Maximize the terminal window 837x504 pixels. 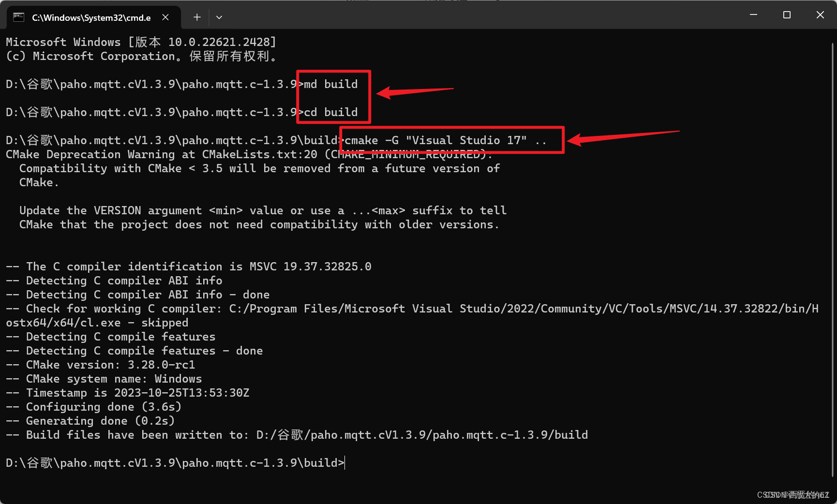pyautogui.click(x=787, y=15)
